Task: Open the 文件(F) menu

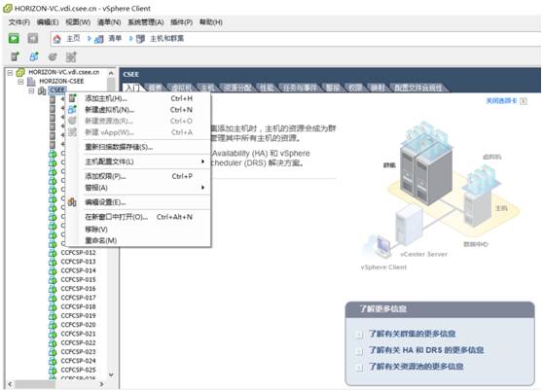Action: click(19, 22)
